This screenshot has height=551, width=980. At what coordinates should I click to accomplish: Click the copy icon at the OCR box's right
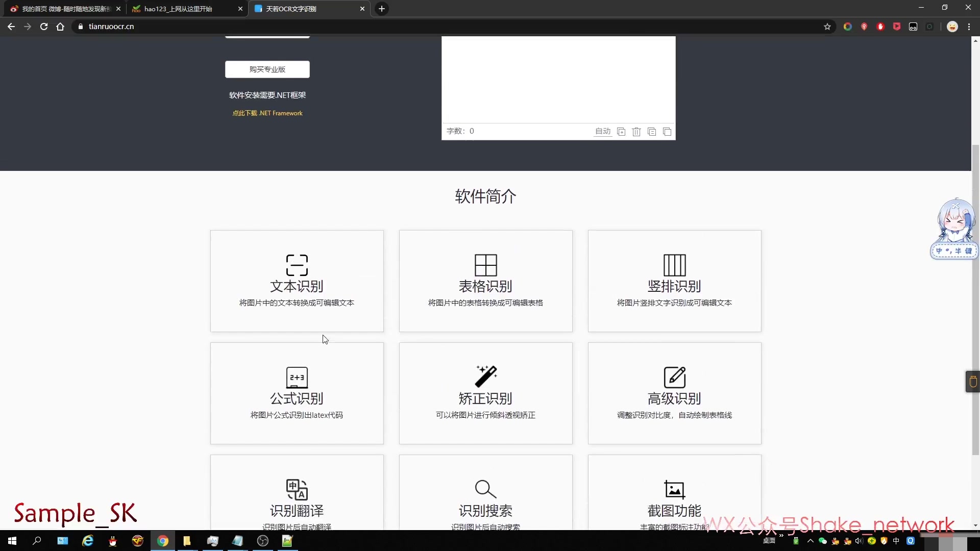click(x=667, y=132)
